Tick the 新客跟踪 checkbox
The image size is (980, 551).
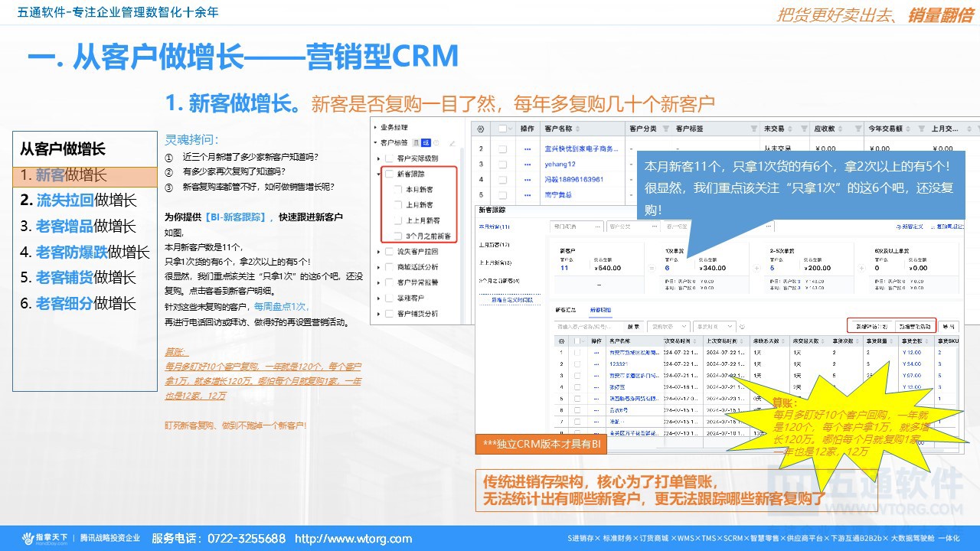(389, 174)
